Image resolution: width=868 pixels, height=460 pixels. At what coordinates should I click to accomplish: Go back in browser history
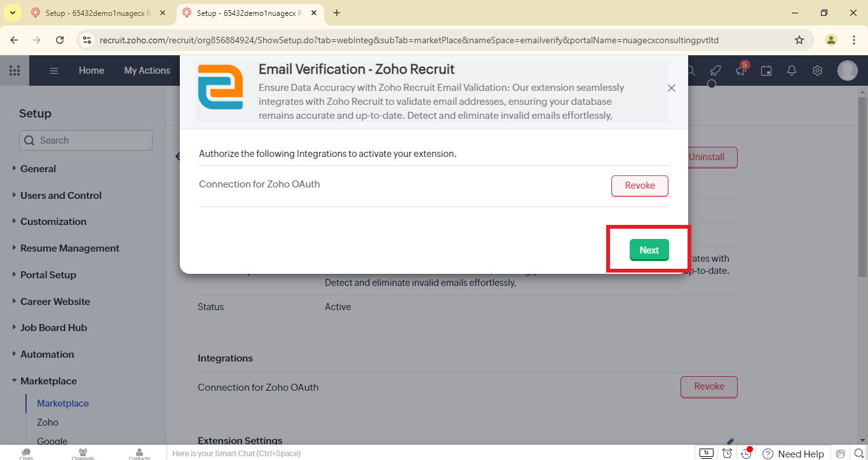pos(14,40)
